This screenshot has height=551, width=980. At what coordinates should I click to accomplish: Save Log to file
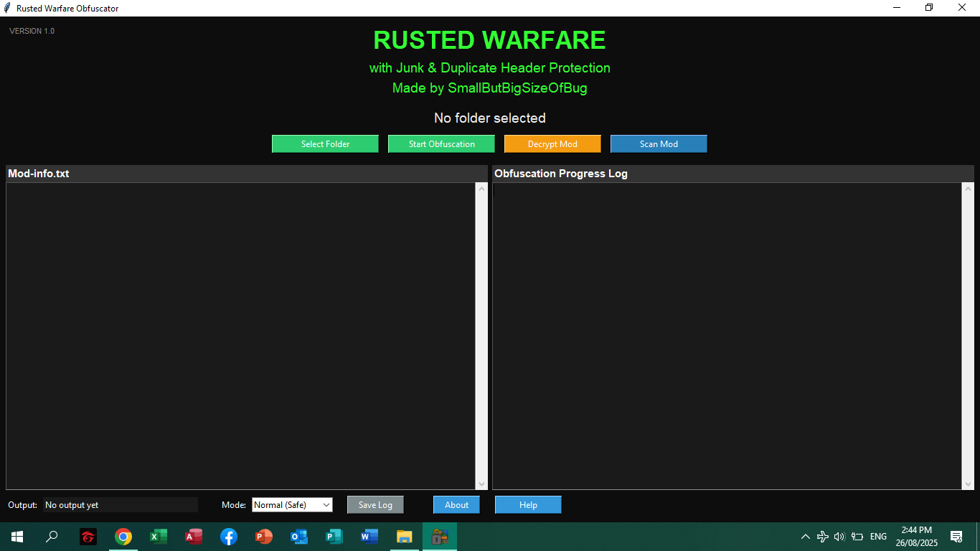tap(375, 504)
